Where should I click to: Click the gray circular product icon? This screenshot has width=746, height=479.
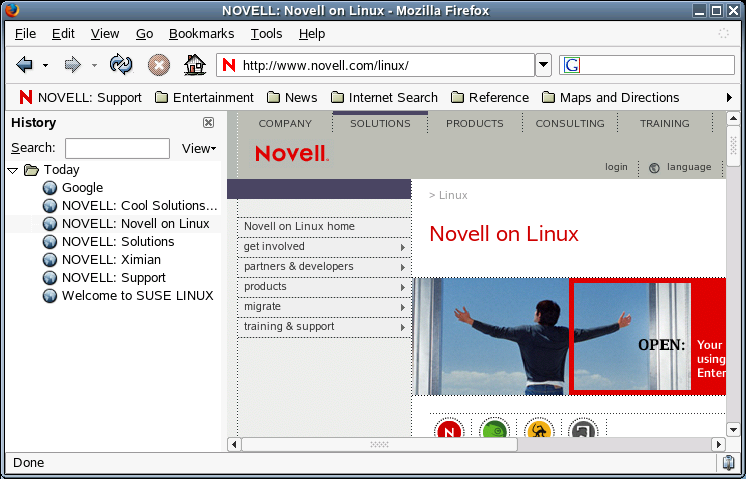[583, 428]
